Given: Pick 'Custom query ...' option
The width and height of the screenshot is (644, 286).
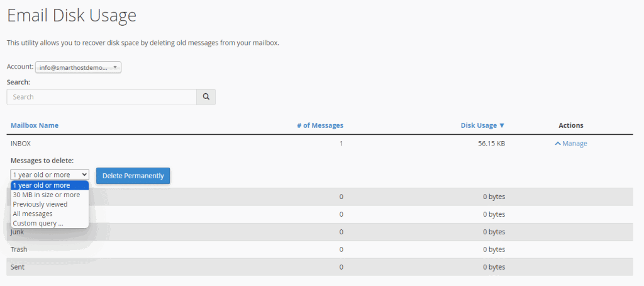Looking at the screenshot, I should pyautogui.click(x=50, y=224).
